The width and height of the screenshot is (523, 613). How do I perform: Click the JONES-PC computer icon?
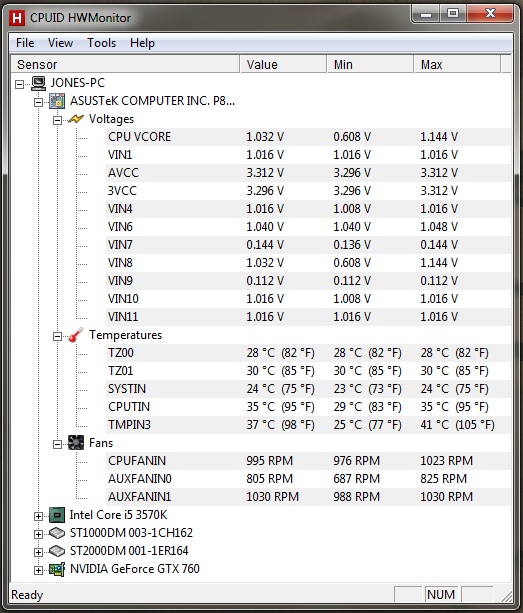38,83
